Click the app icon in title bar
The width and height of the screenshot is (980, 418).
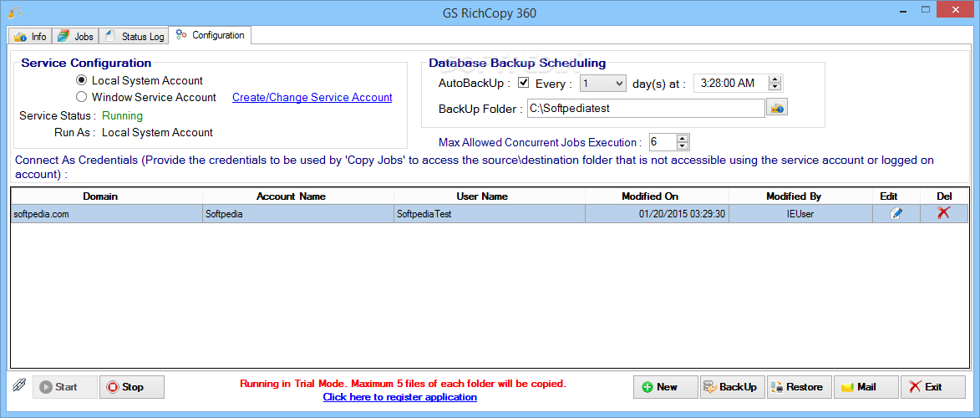(15, 12)
